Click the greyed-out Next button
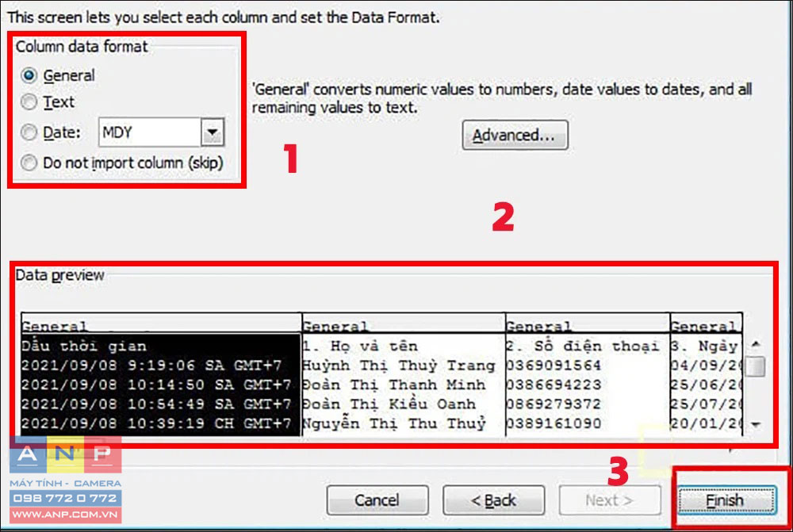Image resolution: width=793 pixels, height=532 pixels. pos(609,500)
